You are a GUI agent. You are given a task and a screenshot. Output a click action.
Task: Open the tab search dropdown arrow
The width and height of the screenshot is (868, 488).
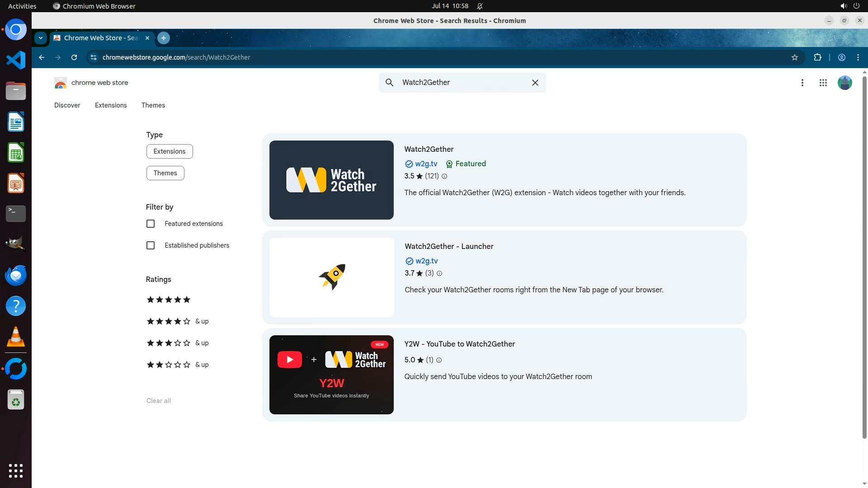tap(41, 38)
